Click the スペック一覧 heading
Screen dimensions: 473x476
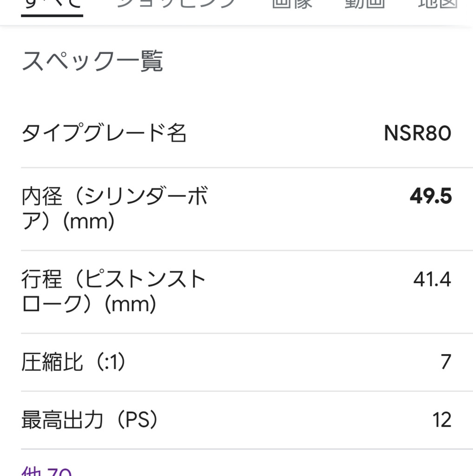click(92, 62)
